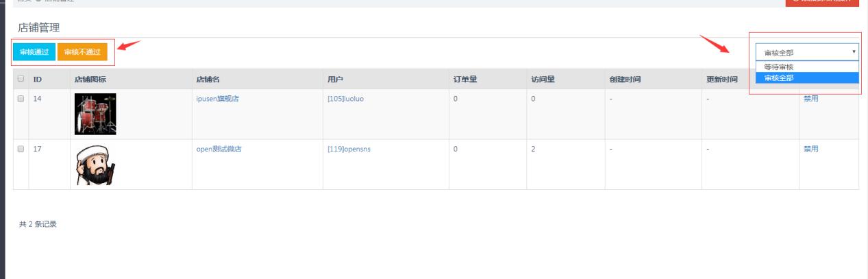
Task: Toggle the select-all checkbox in table header
Action: coord(21,79)
